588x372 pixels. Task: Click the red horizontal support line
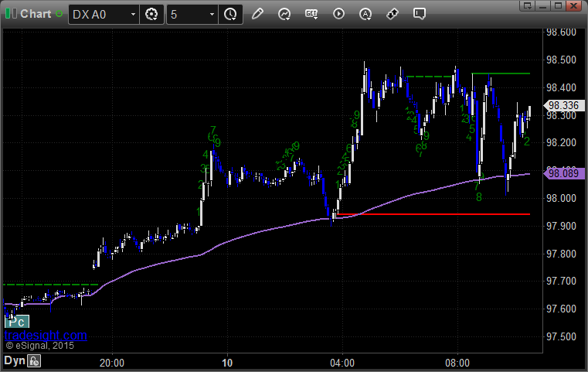point(433,214)
